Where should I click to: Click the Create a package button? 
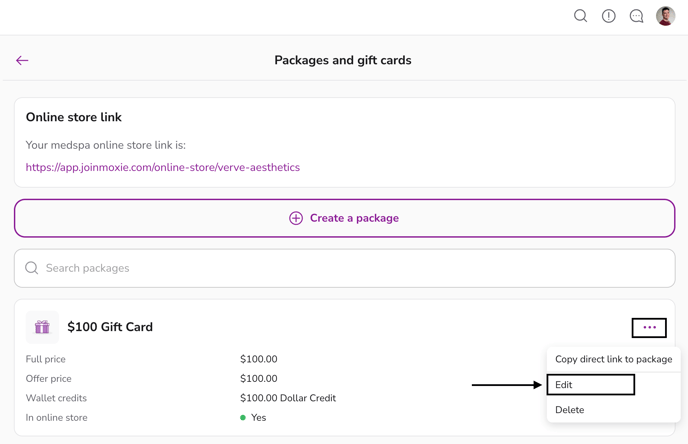tap(344, 218)
